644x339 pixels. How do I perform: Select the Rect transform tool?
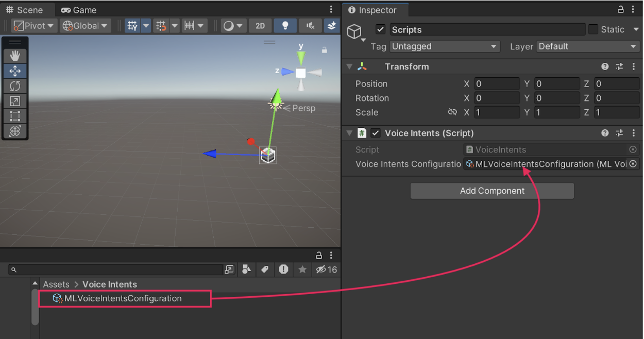click(x=15, y=116)
